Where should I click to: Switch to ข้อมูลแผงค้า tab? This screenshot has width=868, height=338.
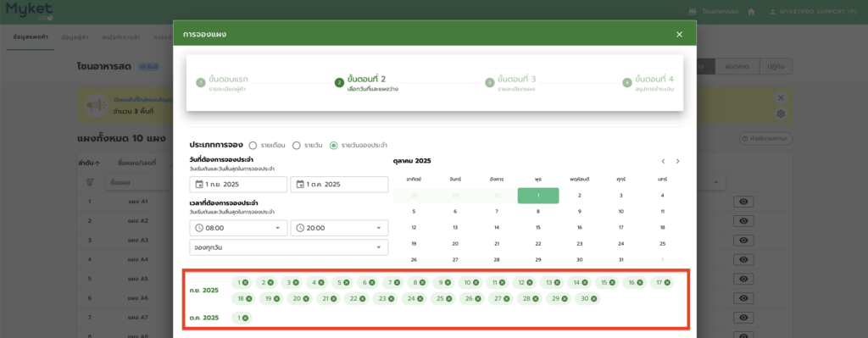(31, 37)
